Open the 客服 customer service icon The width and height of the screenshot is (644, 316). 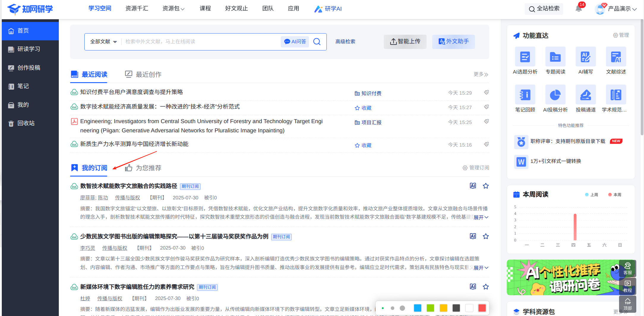pyautogui.click(x=627, y=269)
